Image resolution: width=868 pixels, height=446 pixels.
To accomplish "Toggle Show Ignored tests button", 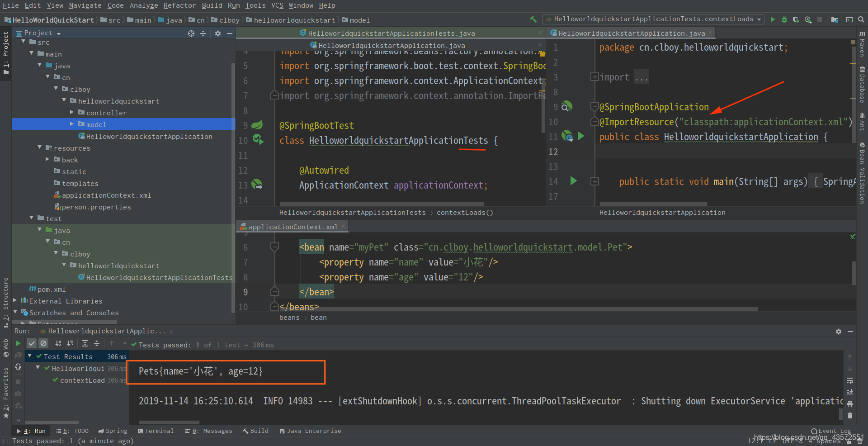I will tap(43, 344).
